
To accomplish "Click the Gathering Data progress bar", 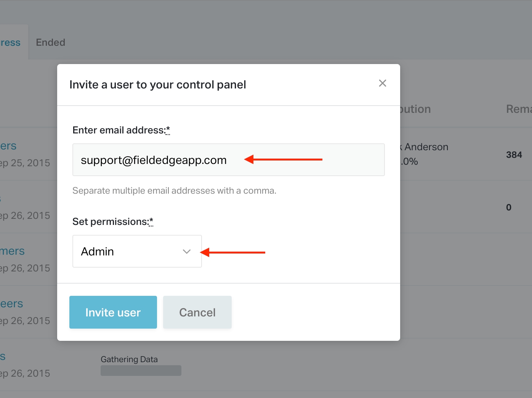I will click(x=141, y=371).
